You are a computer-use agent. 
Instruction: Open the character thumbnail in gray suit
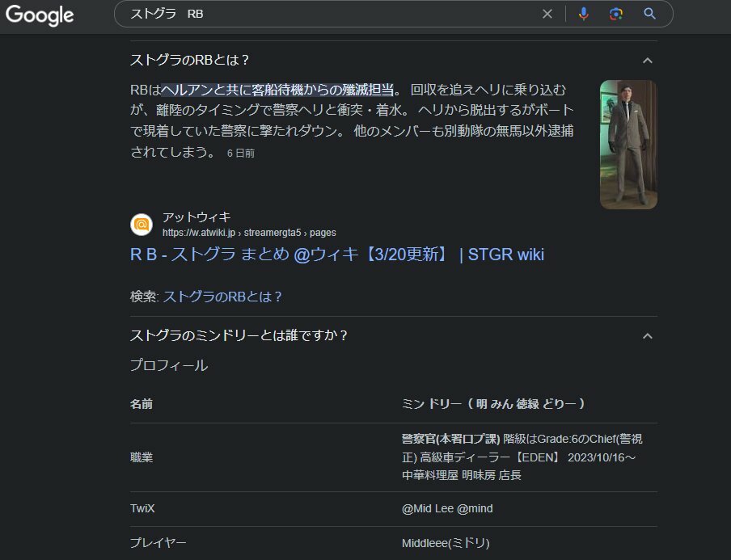[628, 145]
